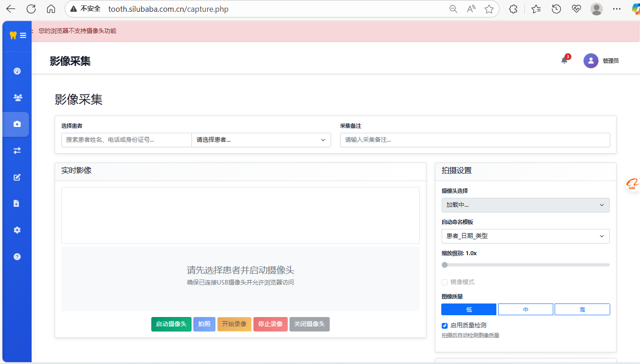Click the 启动摄像头 button

click(x=171, y=324)
